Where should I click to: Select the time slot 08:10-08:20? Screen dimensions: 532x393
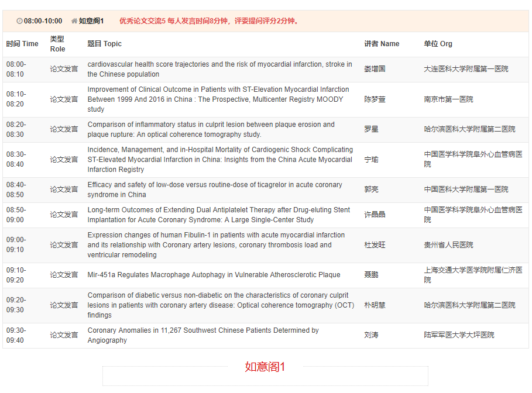click(16, 99)
